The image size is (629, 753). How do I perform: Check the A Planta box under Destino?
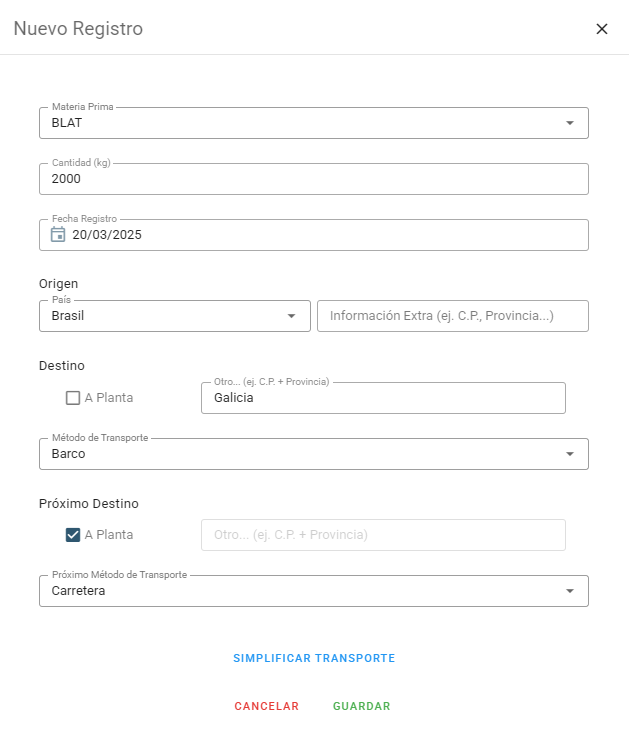point(73,398)
